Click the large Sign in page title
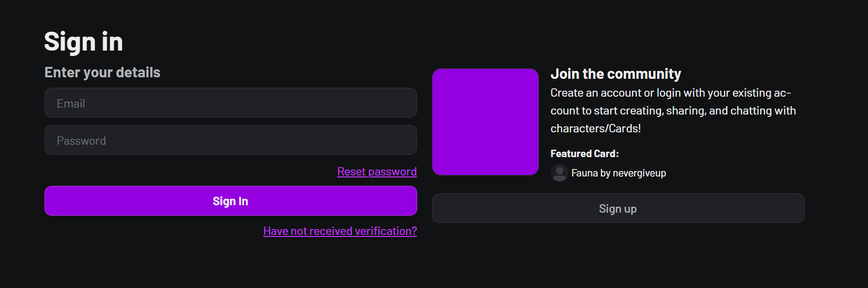Image resolution: width=868 pixels, height=288 pixels. point(83,42)
